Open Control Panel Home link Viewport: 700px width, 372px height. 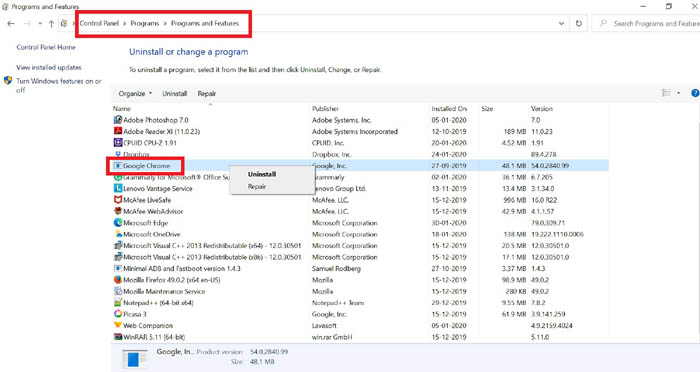(46, 47)
